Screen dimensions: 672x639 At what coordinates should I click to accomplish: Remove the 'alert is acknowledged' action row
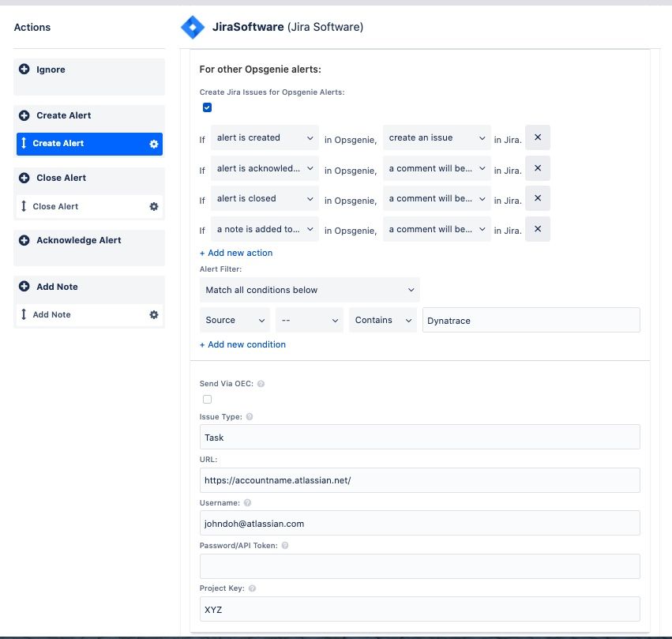click(538, 168)
